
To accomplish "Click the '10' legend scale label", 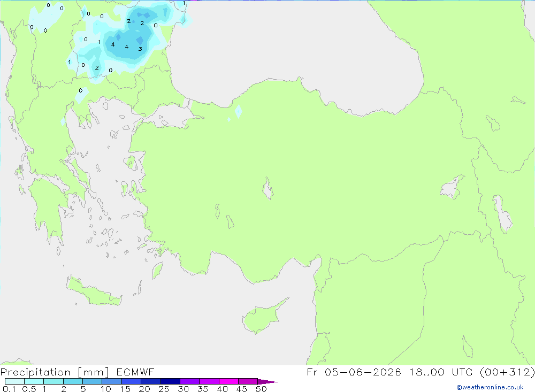I will point(106,389).
